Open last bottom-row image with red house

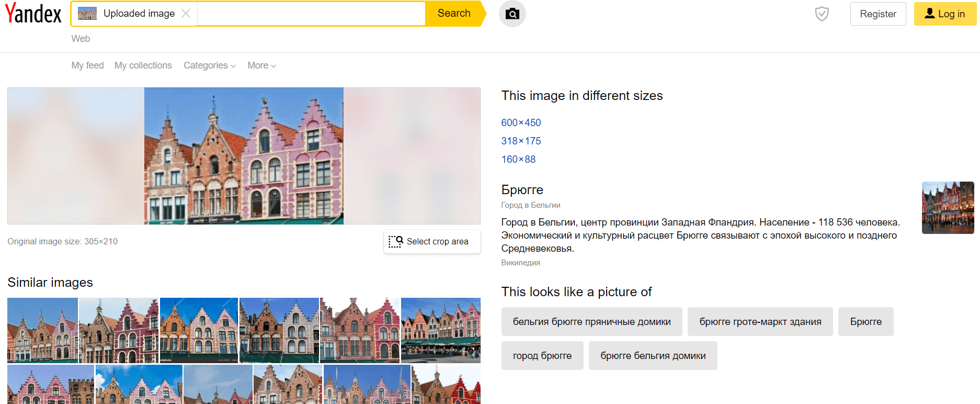(x=446, y=384)
